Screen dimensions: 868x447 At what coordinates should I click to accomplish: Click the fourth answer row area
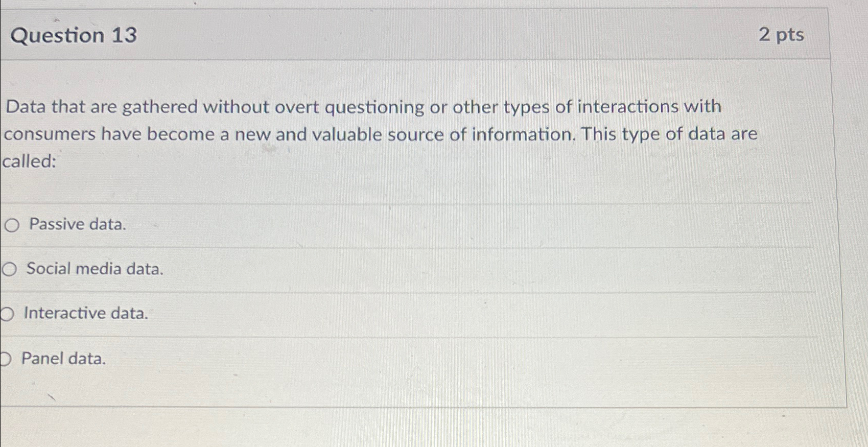[x=358, y=360]
